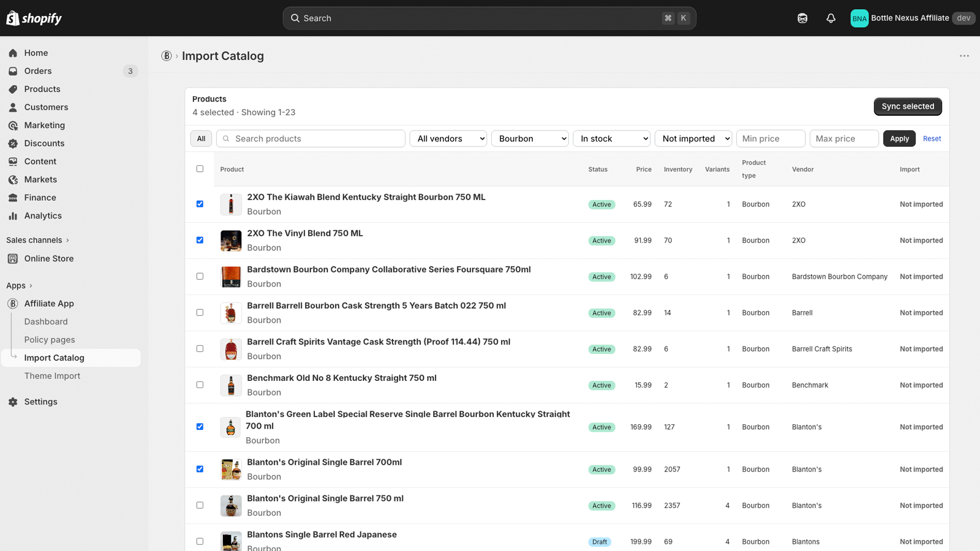Open the All vendors dropdown
This screenshot has width=980, height=551.
tap(448, 139)
